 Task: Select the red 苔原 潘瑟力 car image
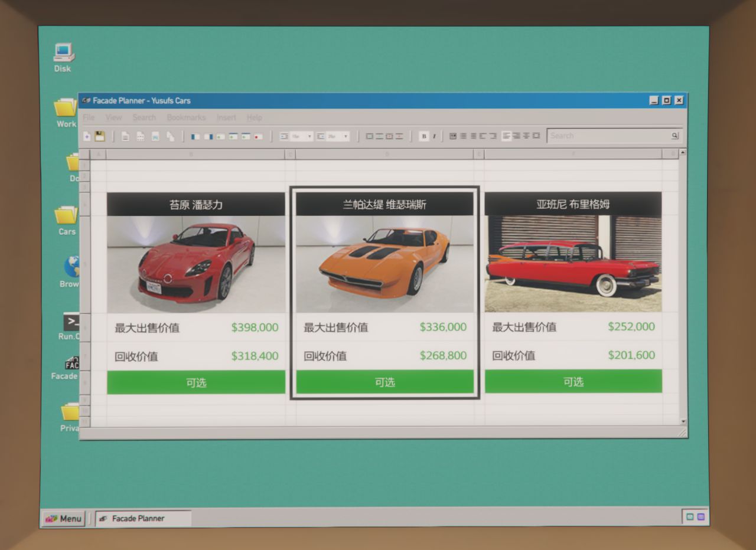[196, 264]
